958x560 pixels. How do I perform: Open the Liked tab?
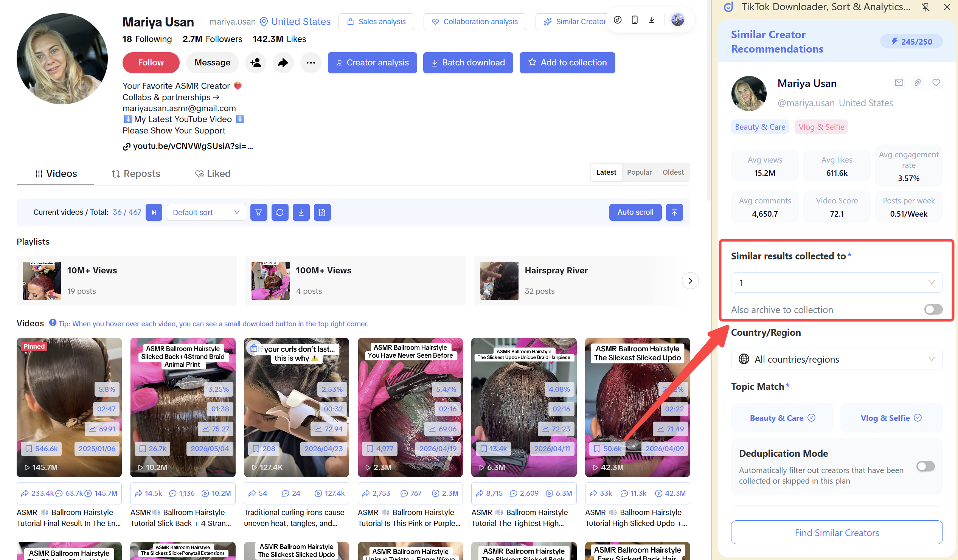(213, 174)
